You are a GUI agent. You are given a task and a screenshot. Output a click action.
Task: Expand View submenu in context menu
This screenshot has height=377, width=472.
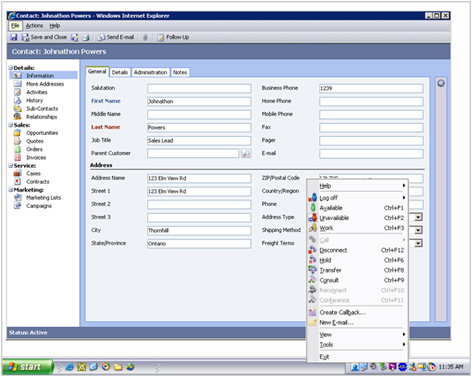tap(357, 334)
